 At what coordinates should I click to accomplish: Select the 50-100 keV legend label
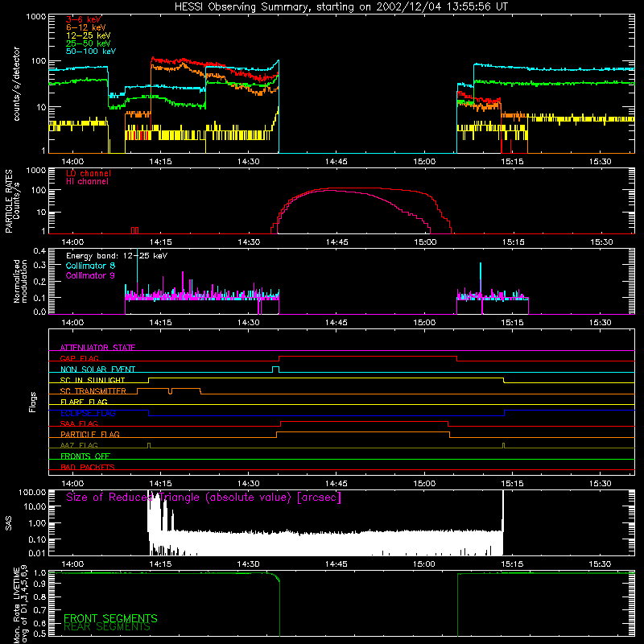click(x=91, y=52)
